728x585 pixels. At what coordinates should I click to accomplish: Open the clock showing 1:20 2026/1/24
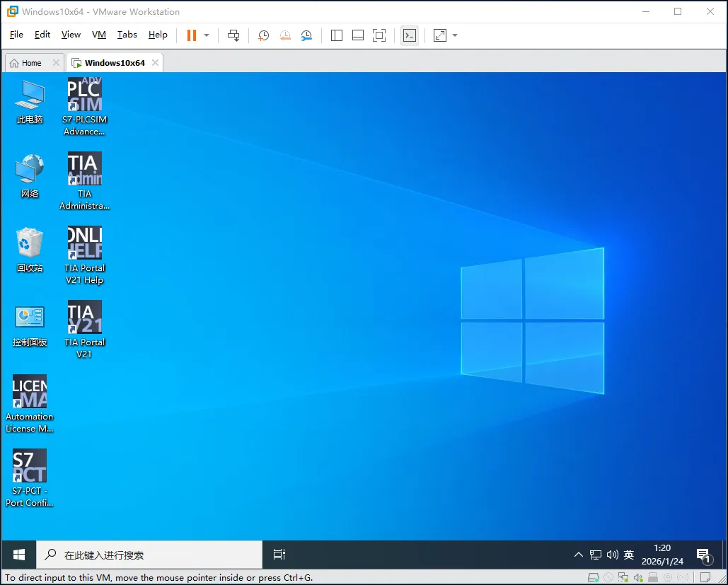pyautogui.click(x=662, y=555)
